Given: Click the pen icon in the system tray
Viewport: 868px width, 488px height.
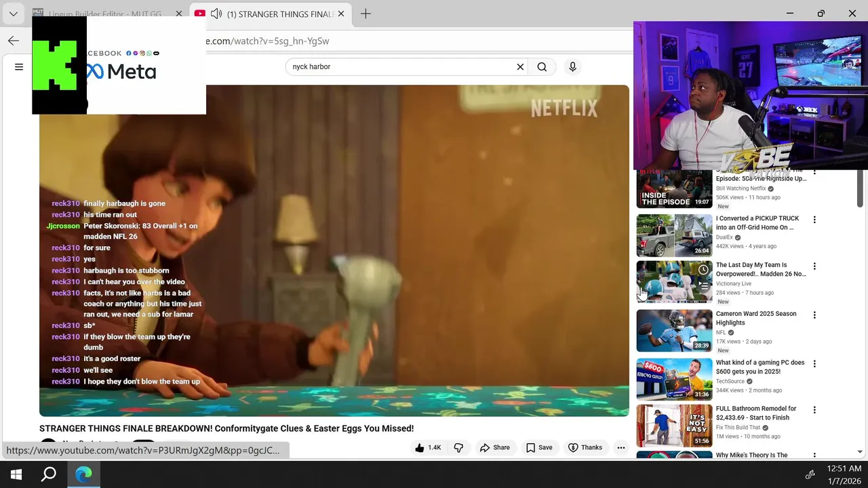Looking at the screenshot, I should click(810, 474).
